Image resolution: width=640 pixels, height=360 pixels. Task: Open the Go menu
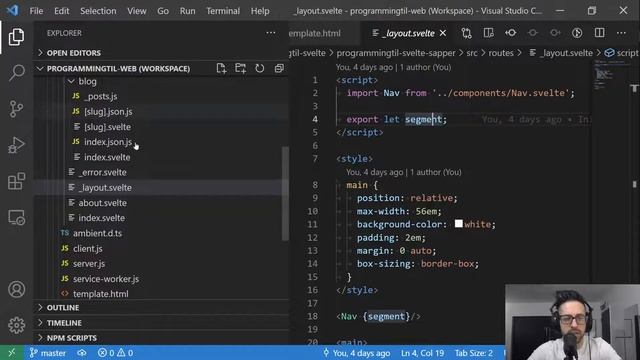tap(163, 11)
